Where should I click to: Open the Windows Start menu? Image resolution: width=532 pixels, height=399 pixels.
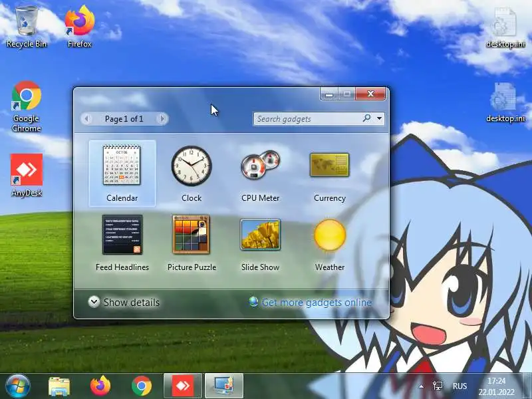(18, 386)
